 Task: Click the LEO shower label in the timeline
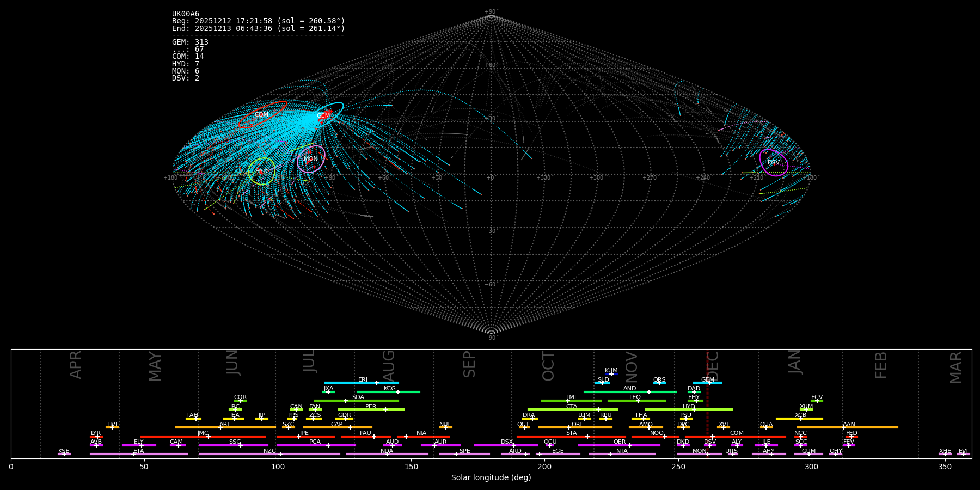(635, 397)
